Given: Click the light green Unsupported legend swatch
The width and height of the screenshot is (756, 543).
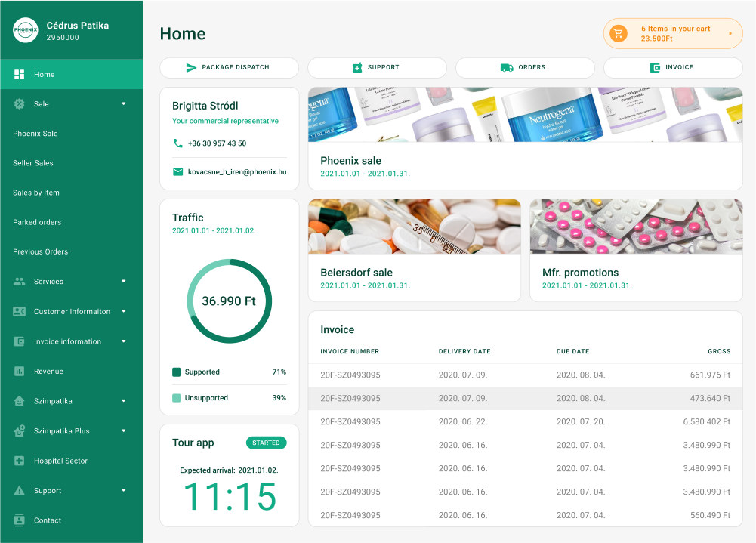Looking at the screenshot, I should [x=177, y=398].
